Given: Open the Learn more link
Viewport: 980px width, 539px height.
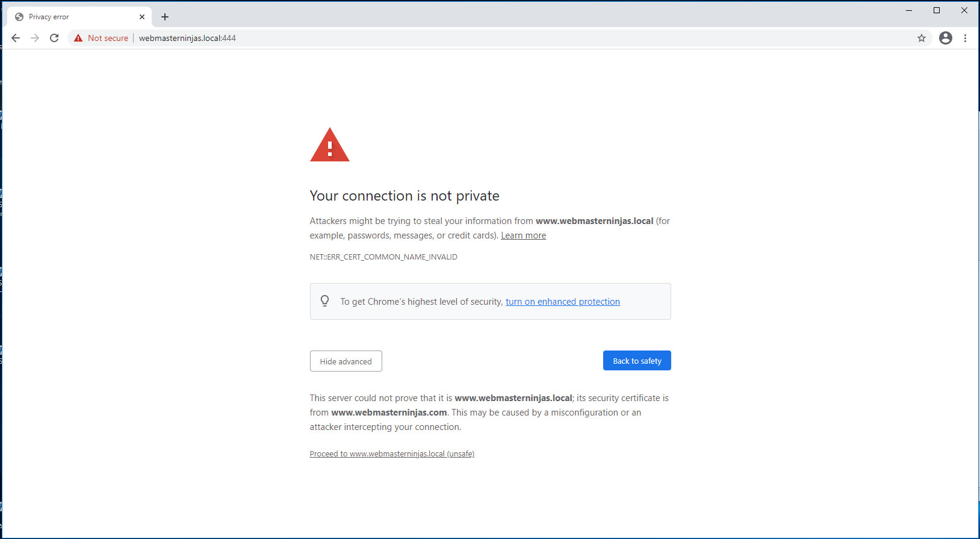Looking at the screenshot, I should pos(523,235).
